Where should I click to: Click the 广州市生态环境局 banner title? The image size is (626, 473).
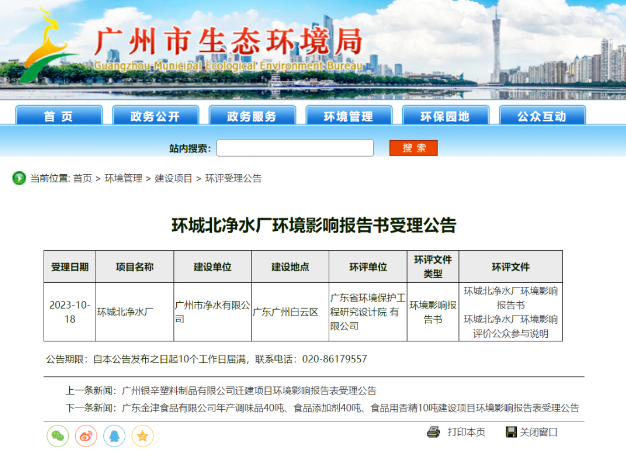tap(229, 41)
